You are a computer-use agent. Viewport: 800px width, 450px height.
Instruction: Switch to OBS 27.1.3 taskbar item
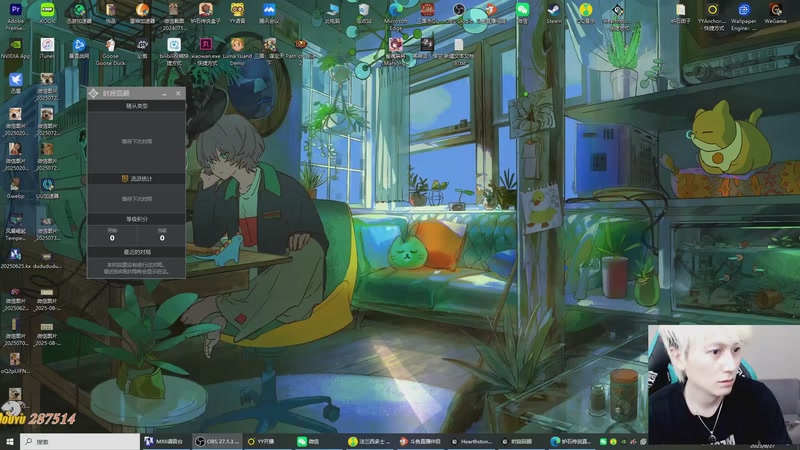point(218,441)
